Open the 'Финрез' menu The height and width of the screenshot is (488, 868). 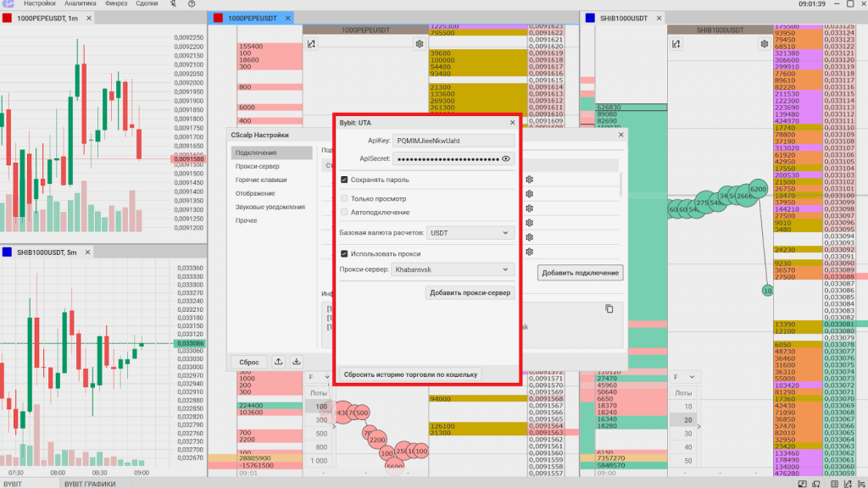[x=116, y=3]
